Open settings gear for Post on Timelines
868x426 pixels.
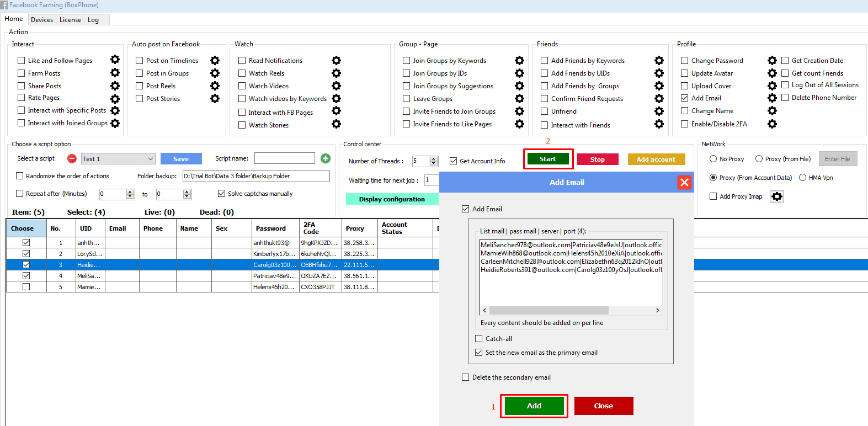pyautogui.click(x=215, y=60)
